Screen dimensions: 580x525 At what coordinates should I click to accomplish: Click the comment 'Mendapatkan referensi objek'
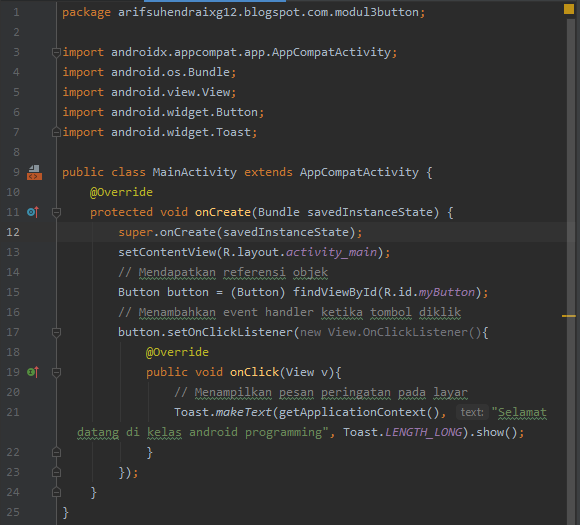coord(233,273)
